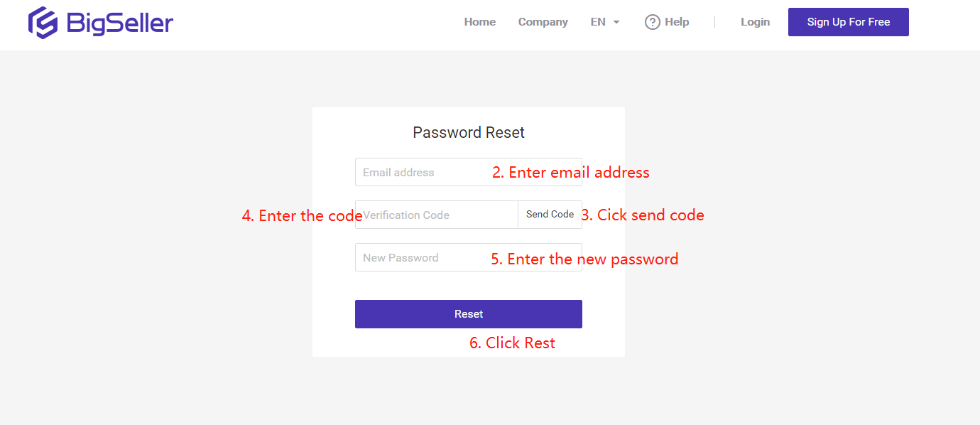Click the Password Reset heading
This screenshot has height=425, width=980.
pos(469,132)
